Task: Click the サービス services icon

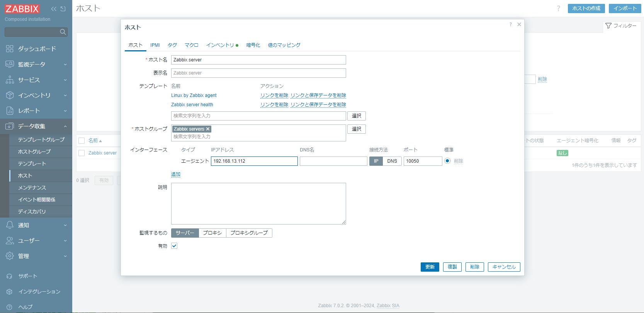Action: [10, 80]
